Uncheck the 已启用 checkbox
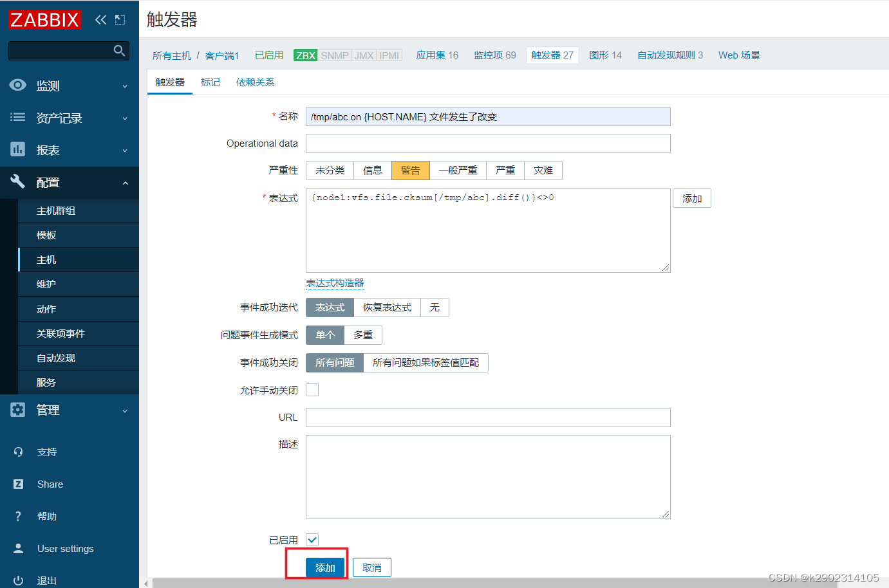This screenshot has width=889, height=588. (x=312, y=540)
